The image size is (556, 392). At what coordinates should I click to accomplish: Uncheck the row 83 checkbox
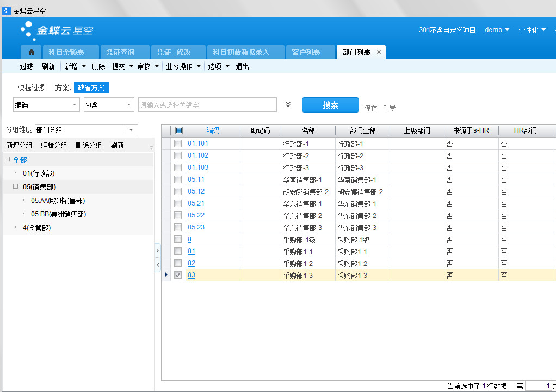coord(178,275)
